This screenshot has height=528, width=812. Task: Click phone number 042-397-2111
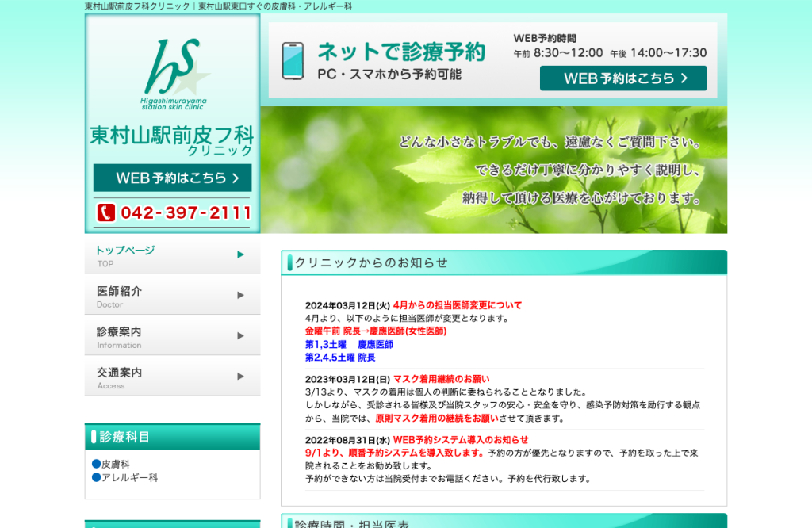pyautogui.click(x=186, y=212)
